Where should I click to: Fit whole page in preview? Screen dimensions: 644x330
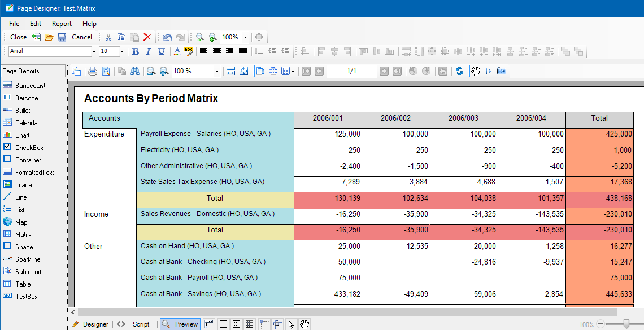(x=244, y=71)
